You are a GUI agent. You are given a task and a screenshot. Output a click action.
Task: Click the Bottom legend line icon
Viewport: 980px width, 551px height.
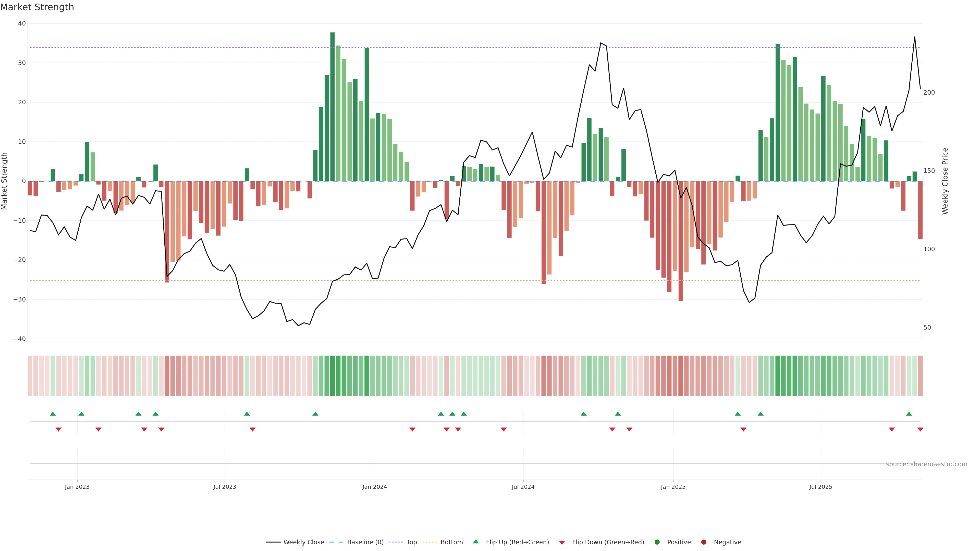(x=430, y=542)
